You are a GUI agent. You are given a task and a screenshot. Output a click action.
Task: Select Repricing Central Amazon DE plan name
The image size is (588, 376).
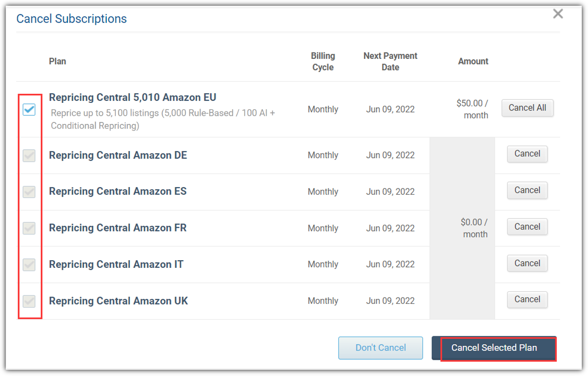point(118,155)
